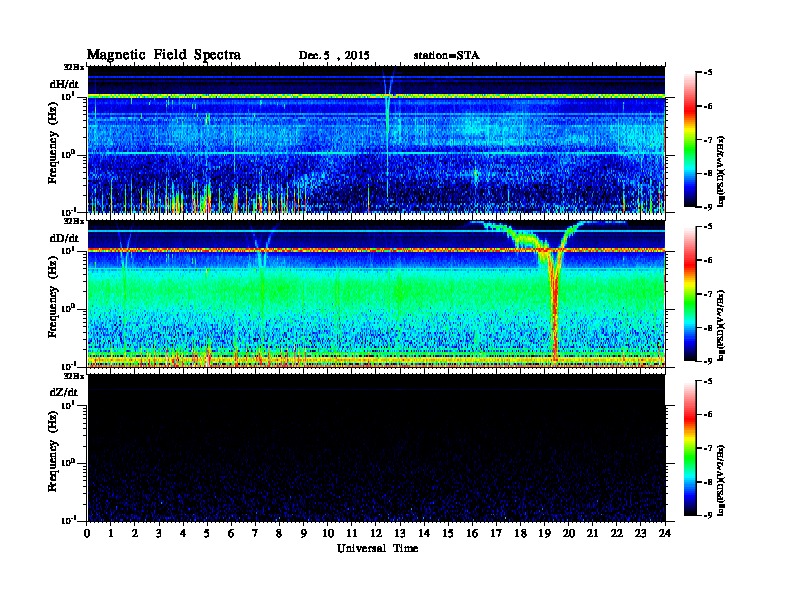Click the hour 5 tick label

pyautogui.click(x=207, y=534)
